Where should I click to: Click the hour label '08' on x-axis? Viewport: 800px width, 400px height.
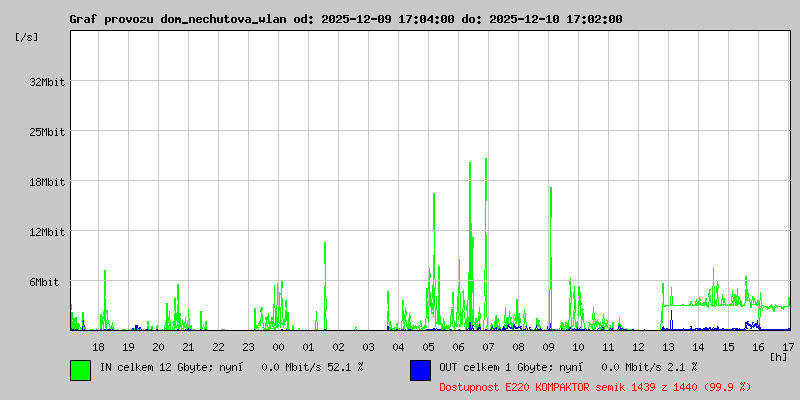pyautogui.click(x=518, y=347)
